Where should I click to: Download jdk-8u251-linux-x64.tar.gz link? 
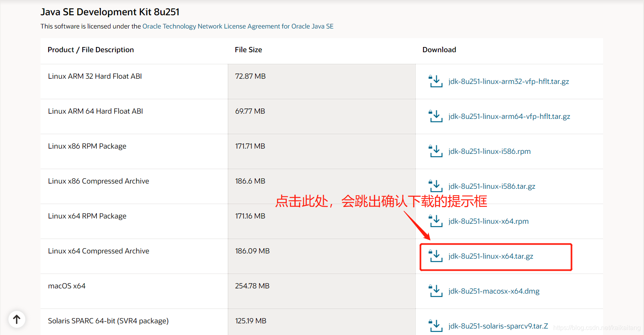491,256
